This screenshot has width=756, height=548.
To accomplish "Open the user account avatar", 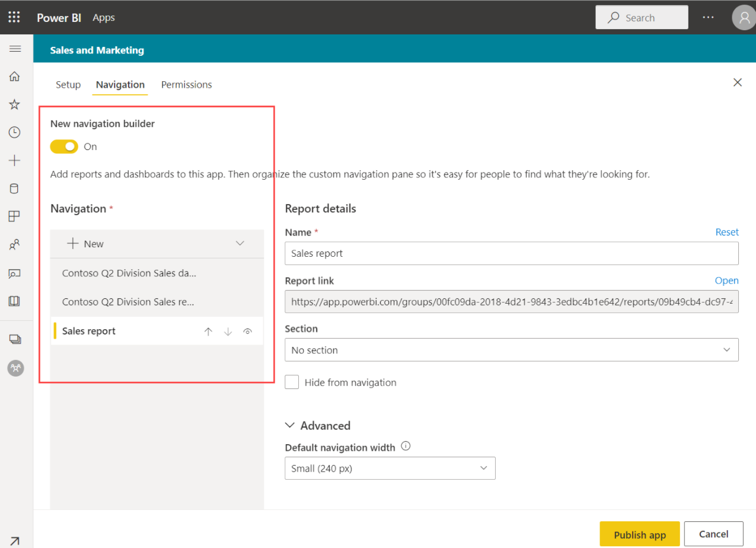I will 744,18.
